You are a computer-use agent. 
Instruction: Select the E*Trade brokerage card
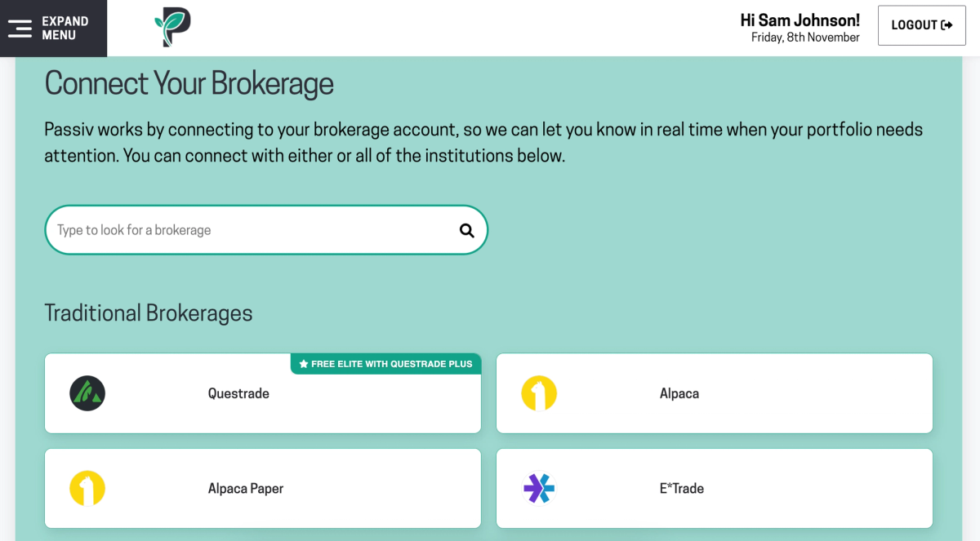click(x=715, y=489)
